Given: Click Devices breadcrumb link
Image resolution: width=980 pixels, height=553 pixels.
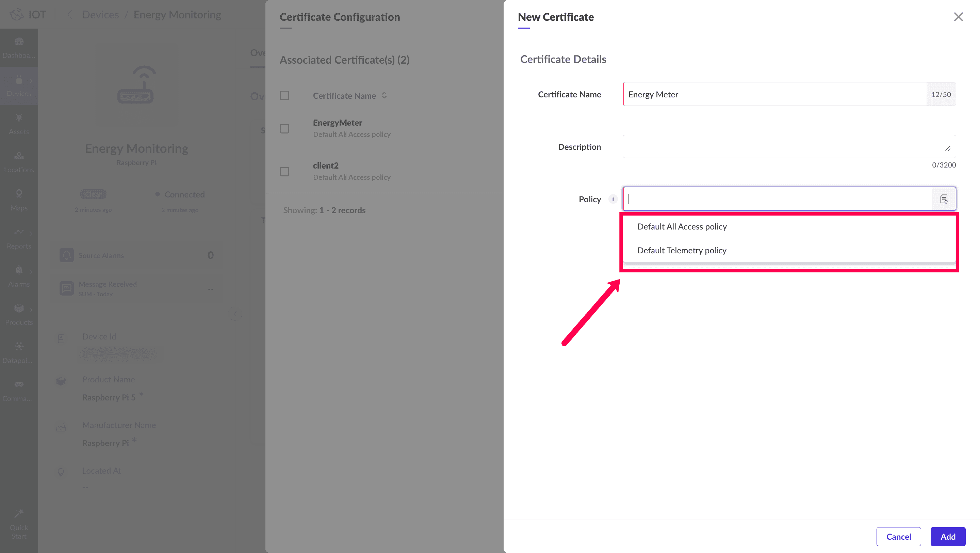Looking at the screenshot, I should click(x=100, y=15).
